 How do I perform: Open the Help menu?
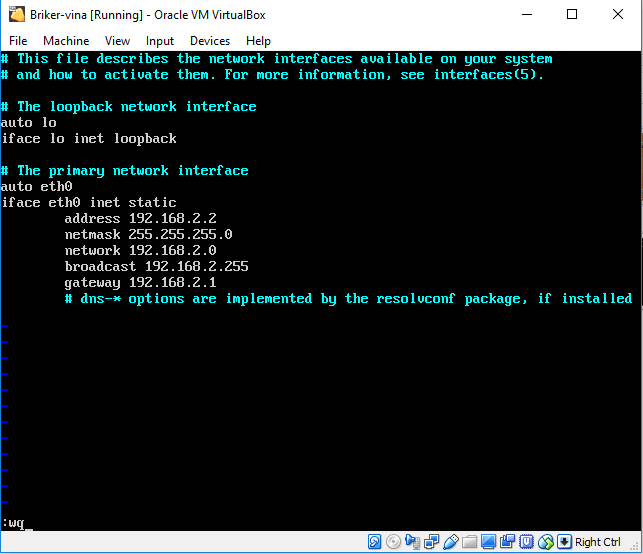point(258,41)
